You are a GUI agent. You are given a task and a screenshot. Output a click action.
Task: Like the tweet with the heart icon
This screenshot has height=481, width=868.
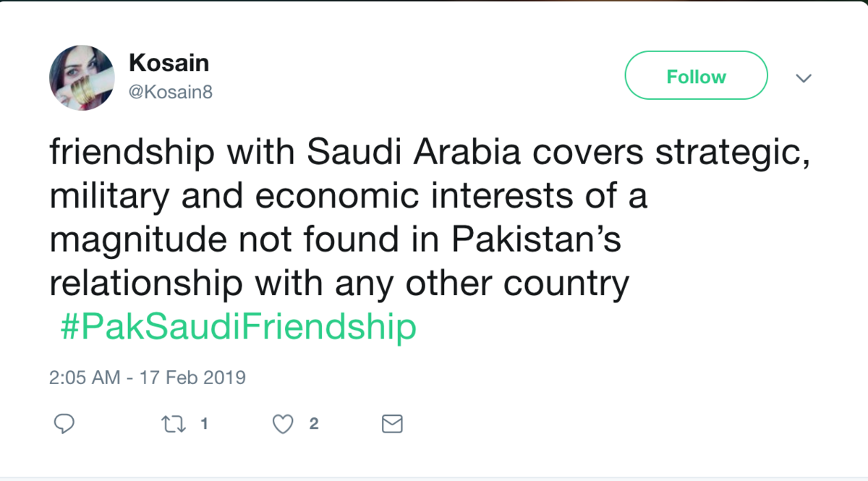283,424
